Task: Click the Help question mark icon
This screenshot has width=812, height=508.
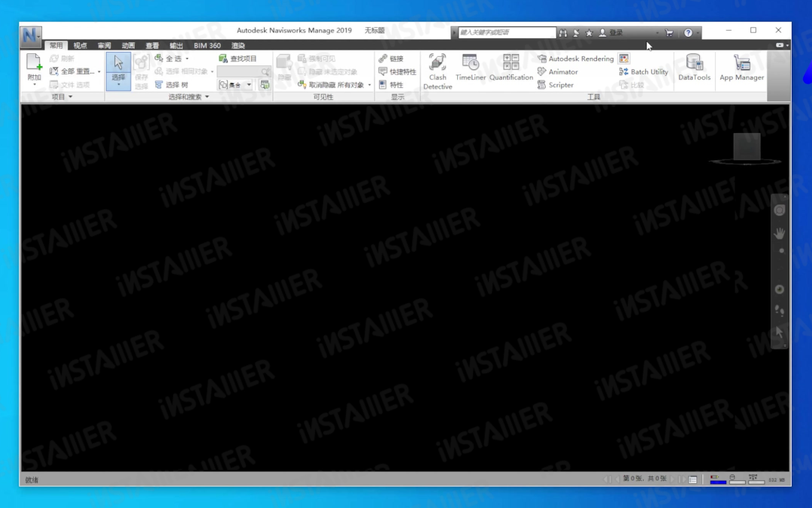Action: (x=688, y=32)
